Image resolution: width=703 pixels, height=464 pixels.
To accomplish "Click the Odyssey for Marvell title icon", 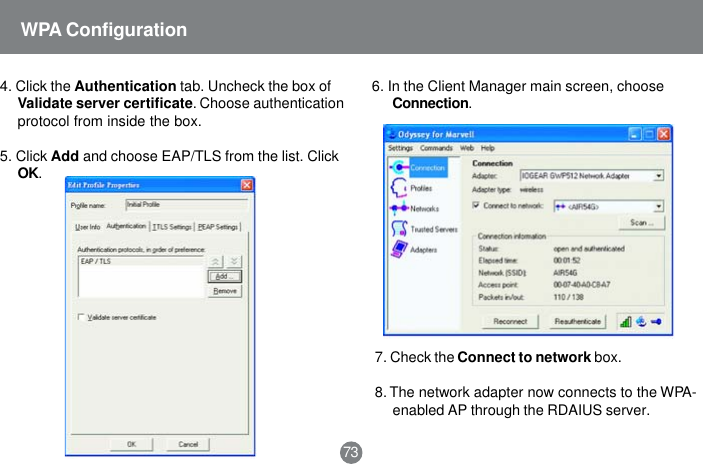I will pyautogui.click(x=391, y=134).
